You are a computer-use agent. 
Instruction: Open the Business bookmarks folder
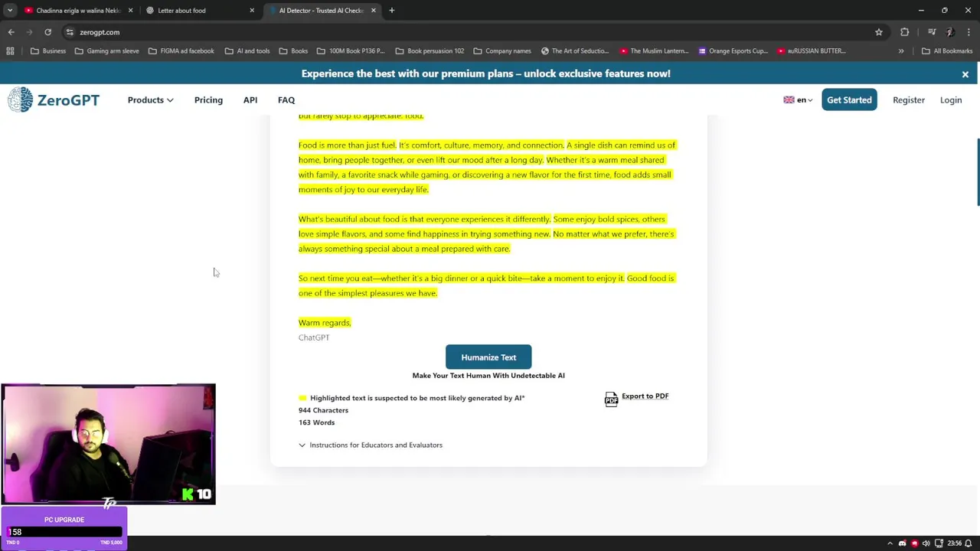click(47, 51)
